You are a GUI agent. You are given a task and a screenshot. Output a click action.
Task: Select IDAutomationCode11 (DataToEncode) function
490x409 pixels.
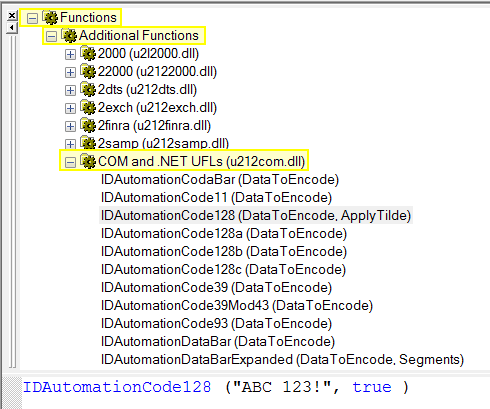[x=216, y=197]
